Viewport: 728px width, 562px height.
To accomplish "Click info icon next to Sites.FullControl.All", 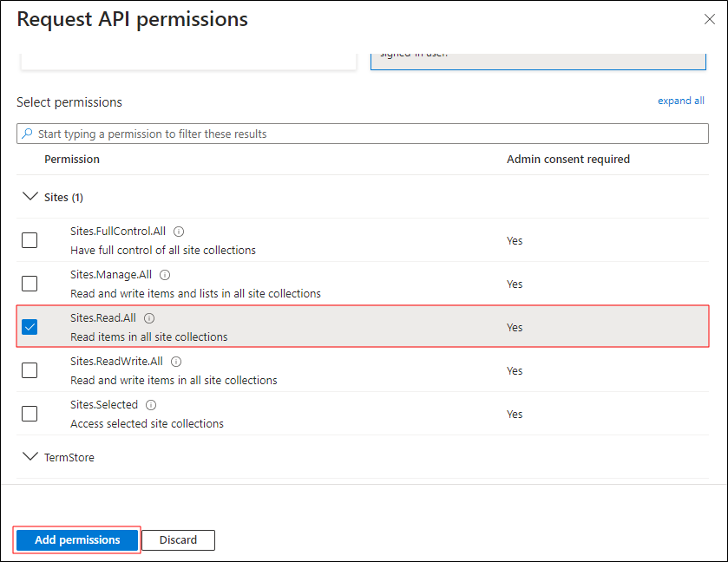I will click(179, 232).
